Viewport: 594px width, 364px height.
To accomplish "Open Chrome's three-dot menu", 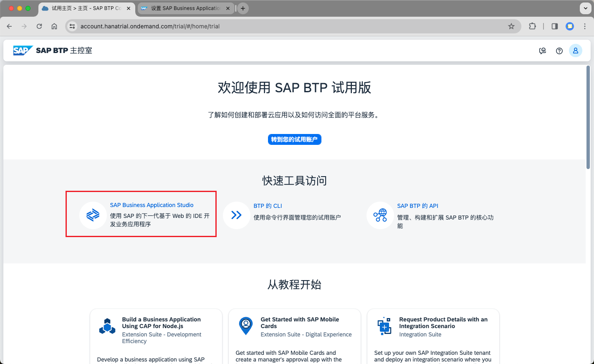I will pos(585,26).
